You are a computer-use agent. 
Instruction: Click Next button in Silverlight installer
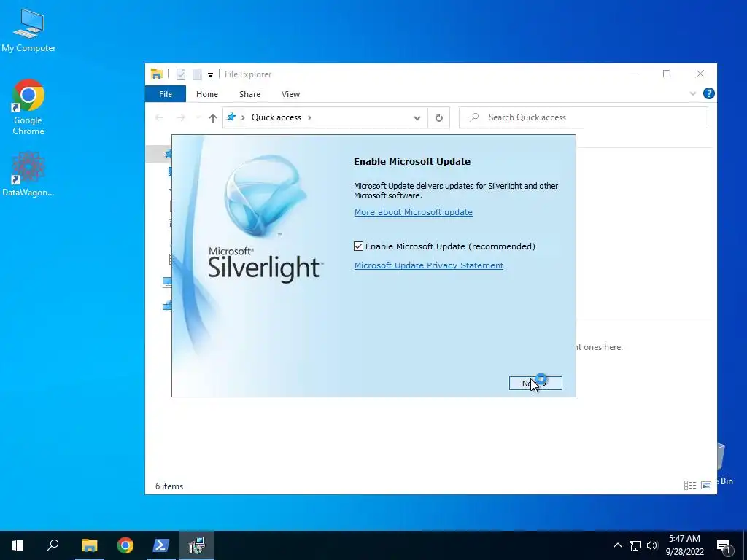coord(535,384)
